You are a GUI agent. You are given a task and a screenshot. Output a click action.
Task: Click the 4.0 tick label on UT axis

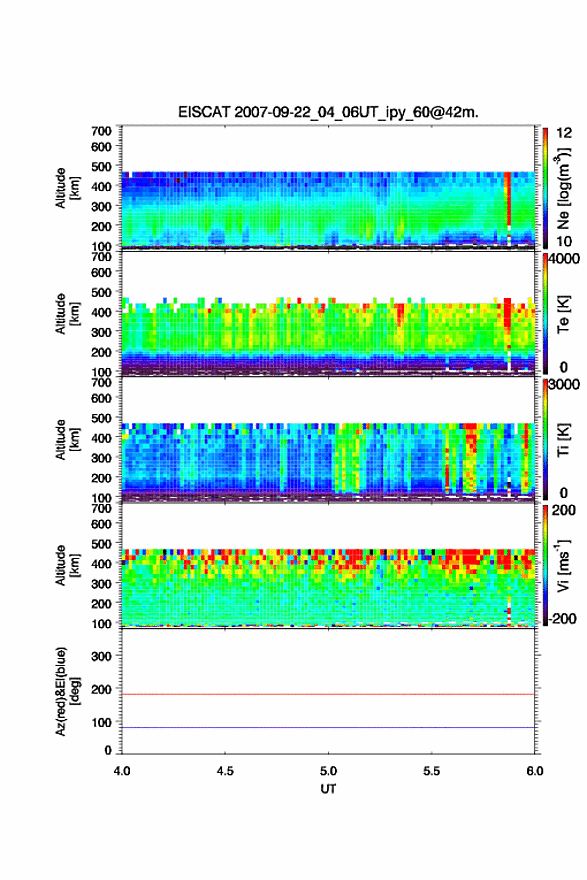pyautogui.click(x=122, y=771)
